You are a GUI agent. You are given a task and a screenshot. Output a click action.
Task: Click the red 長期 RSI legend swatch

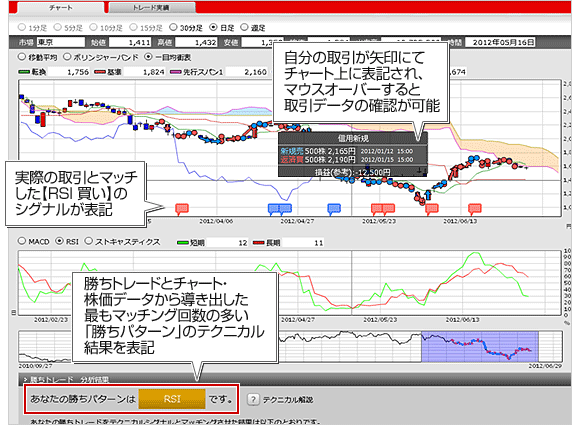coord(259,243)
